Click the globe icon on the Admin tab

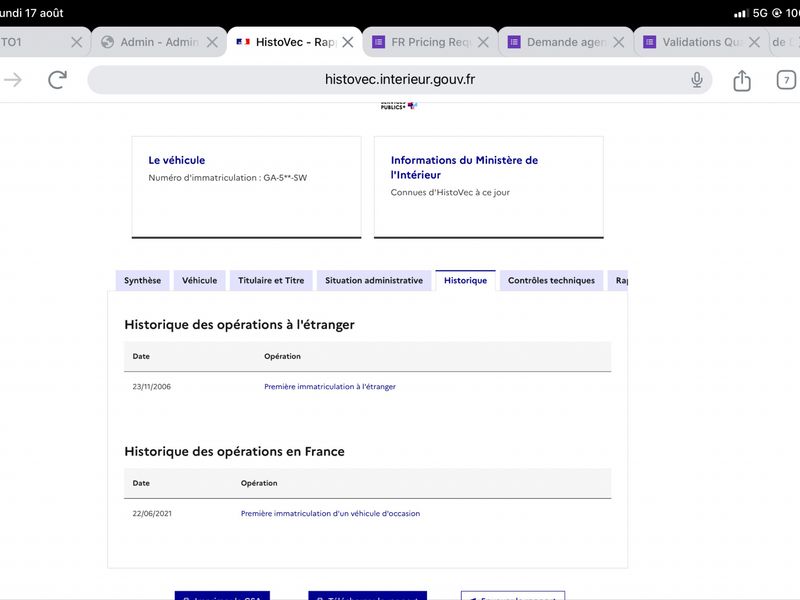(x=107, y=42)
